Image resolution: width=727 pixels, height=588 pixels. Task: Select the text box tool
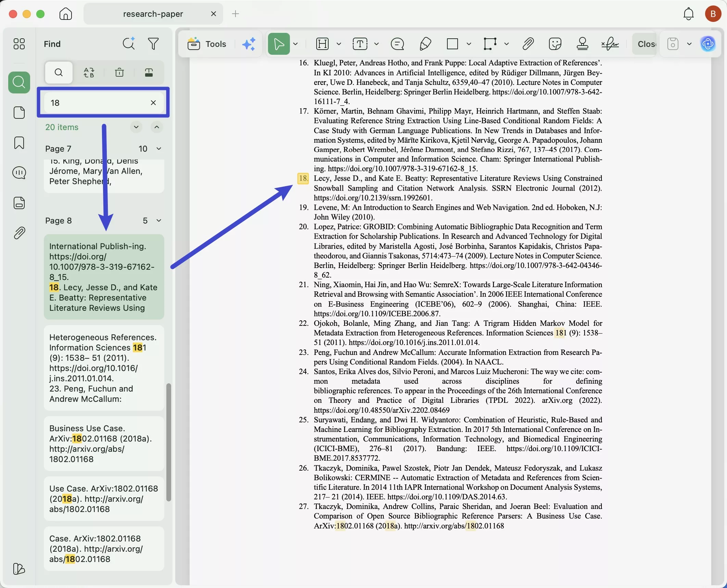360,44
